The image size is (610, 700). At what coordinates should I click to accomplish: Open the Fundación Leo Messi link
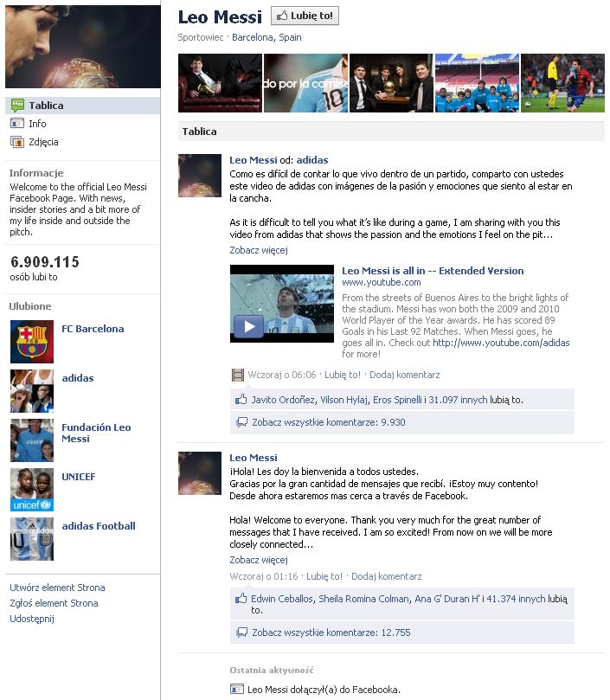96,433
